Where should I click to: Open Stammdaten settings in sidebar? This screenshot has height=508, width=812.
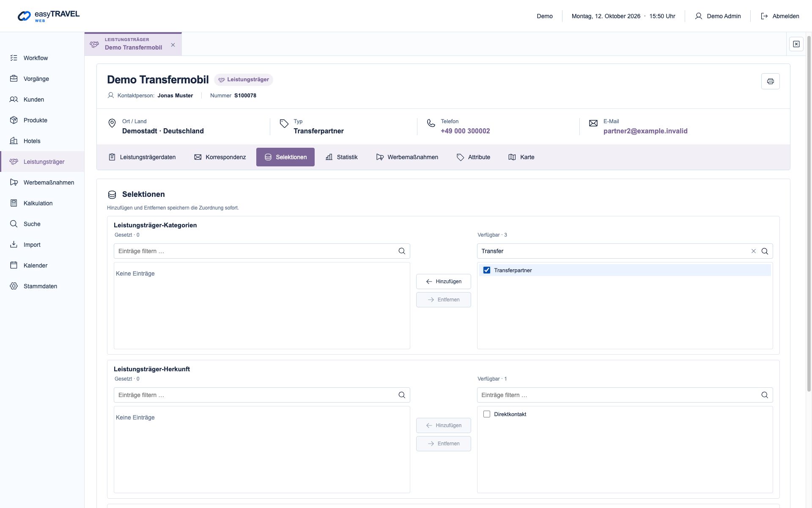tap(42, 286)
